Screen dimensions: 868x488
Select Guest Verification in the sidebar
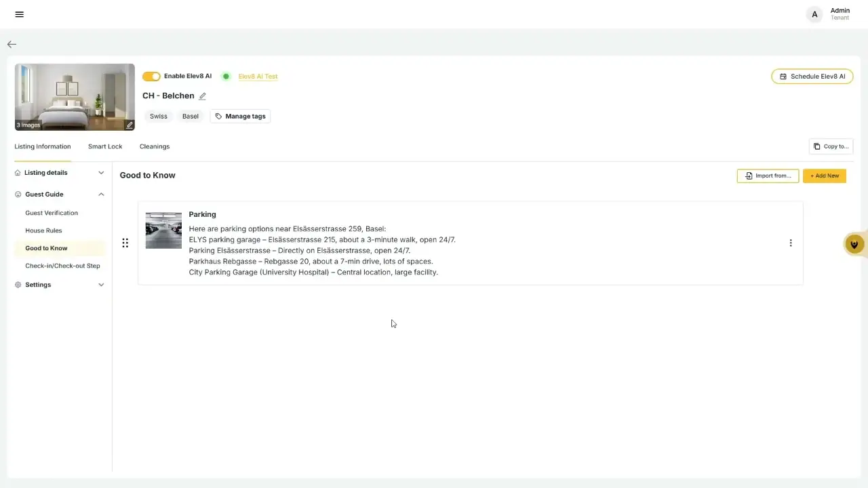[x=52, y=213]
